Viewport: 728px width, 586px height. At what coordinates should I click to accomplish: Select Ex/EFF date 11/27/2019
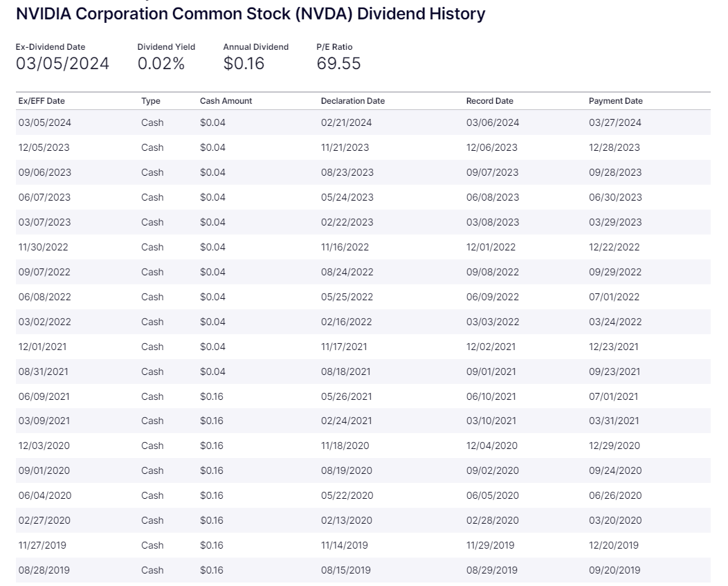coord(42,546)
